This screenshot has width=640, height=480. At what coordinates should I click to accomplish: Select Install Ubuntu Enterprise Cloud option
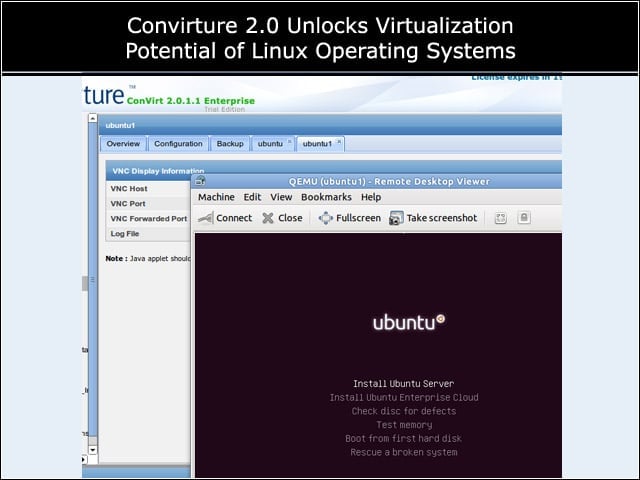coord(404,397)
